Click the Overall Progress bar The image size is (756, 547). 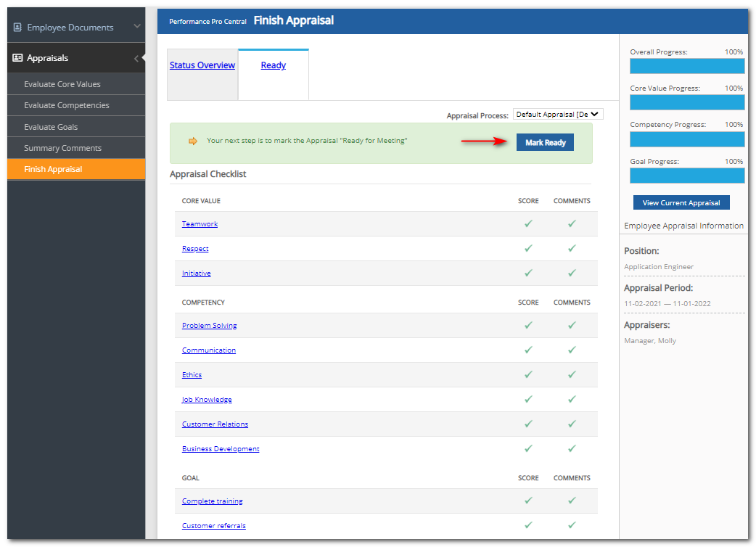pos(686,66)
